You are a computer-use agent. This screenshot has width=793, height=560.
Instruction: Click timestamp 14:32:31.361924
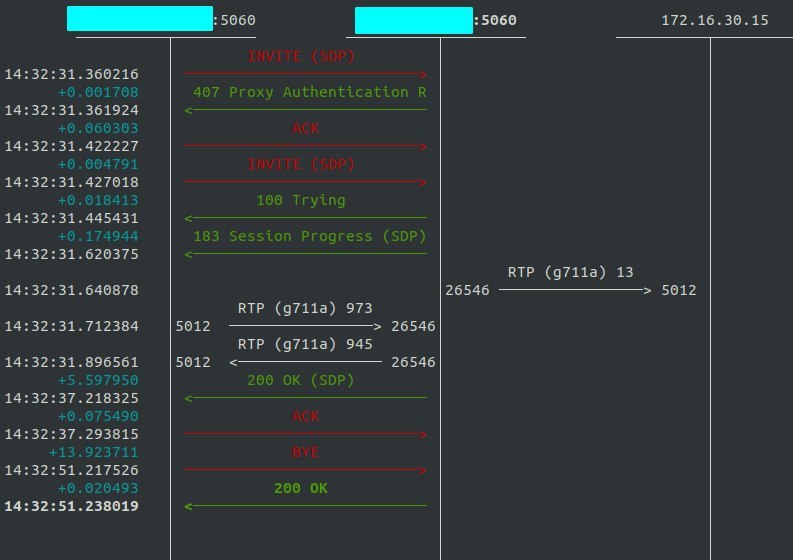pyautogui.click(x=71, y=110)
